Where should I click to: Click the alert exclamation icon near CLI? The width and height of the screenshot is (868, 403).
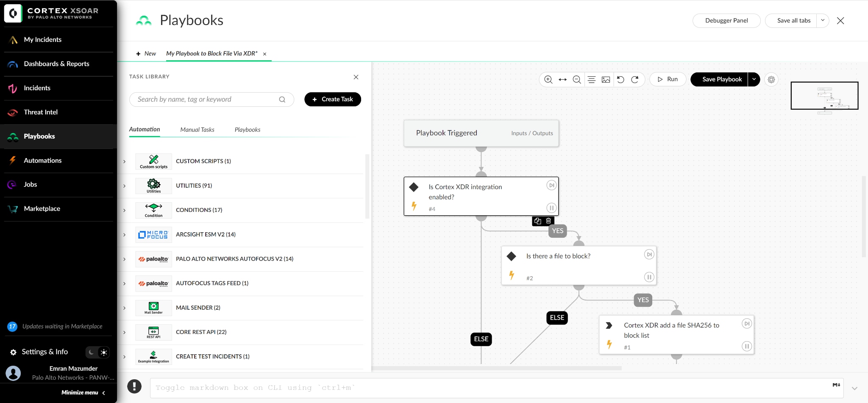134,386
